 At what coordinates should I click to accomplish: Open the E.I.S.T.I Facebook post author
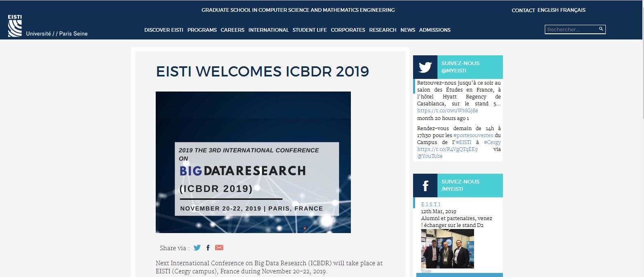(x=431, y=205)
